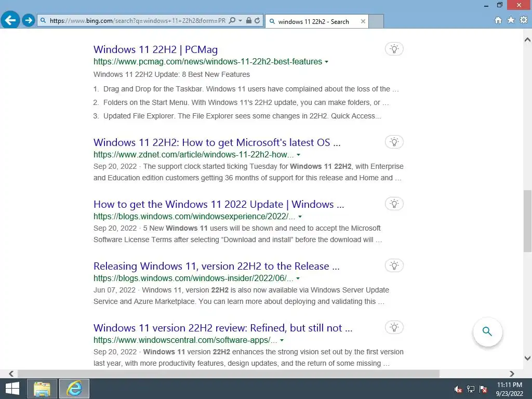Click the horizontal scrollbar left arrow
The image size is (532, 399).
coord(11,374)
